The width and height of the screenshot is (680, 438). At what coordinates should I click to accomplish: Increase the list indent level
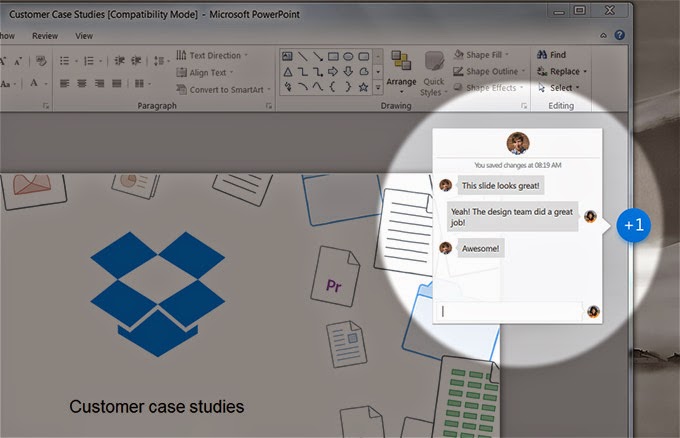(136, 61)
